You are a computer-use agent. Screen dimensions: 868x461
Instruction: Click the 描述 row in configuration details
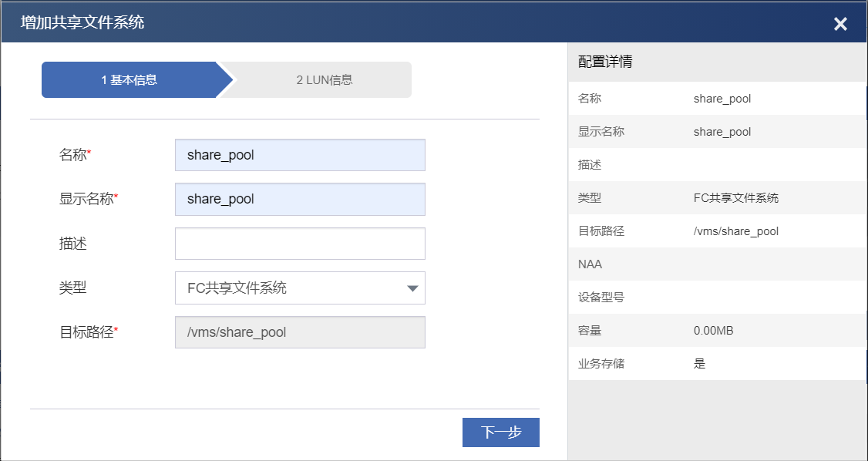(717, 165)
